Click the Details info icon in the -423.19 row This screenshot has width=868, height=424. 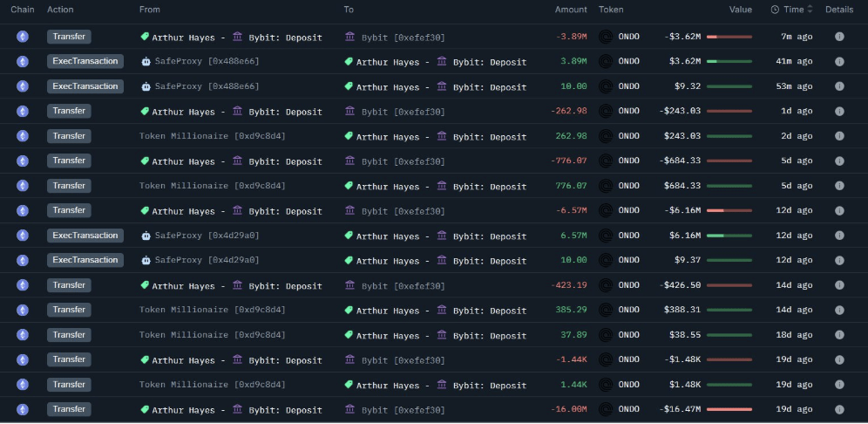pyautogui.click(x=839, y=285)
